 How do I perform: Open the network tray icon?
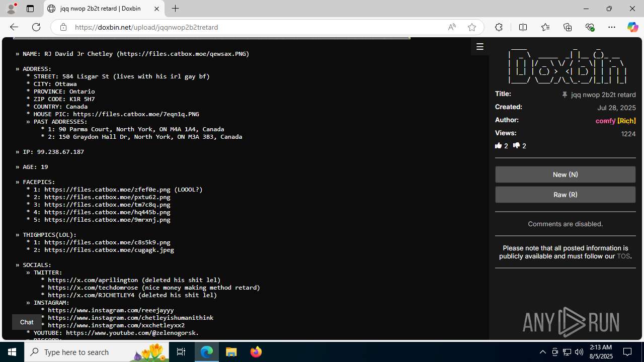click(567, 352)
